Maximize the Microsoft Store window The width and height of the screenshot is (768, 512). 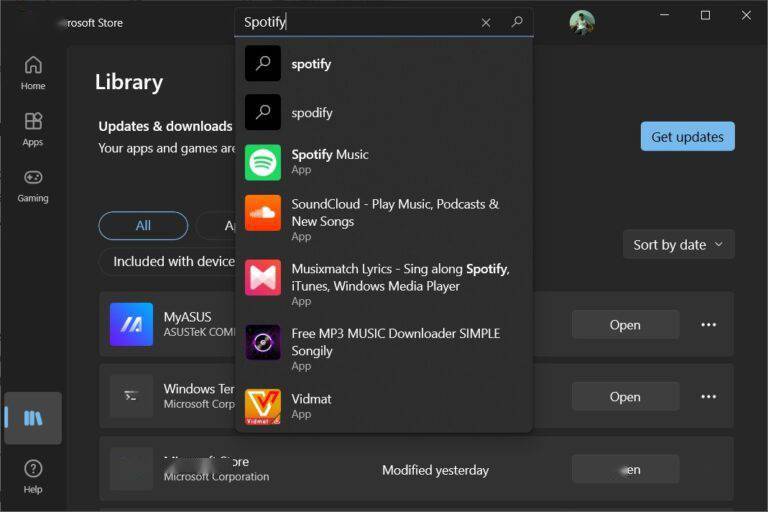click(705, 15)
